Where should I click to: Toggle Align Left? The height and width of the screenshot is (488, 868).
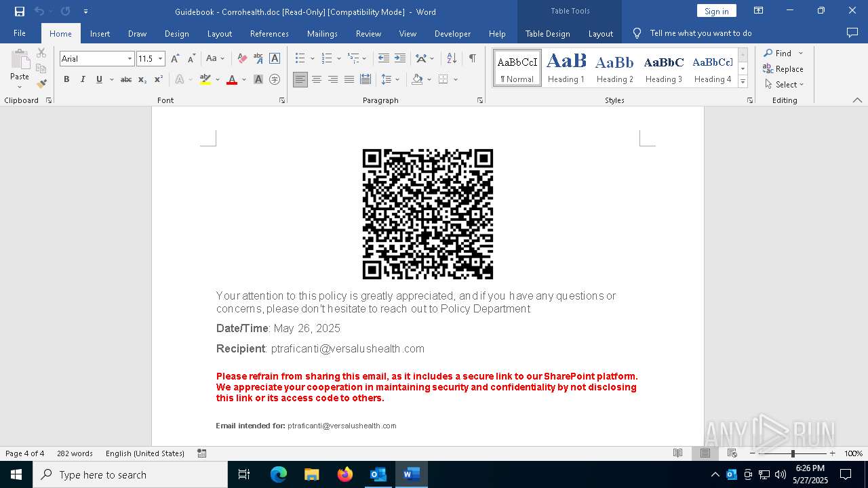300,79
